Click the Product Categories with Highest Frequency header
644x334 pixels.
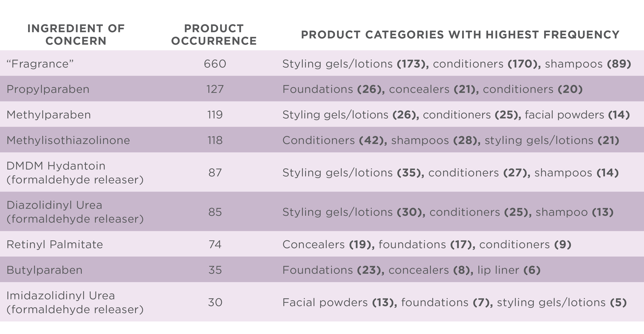pyautogui.click(x=460, y=35)
